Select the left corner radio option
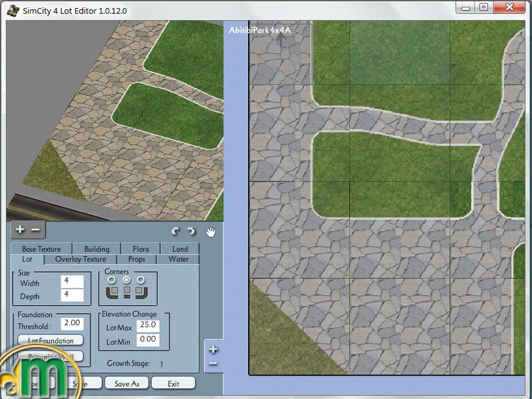 (111, 280)
